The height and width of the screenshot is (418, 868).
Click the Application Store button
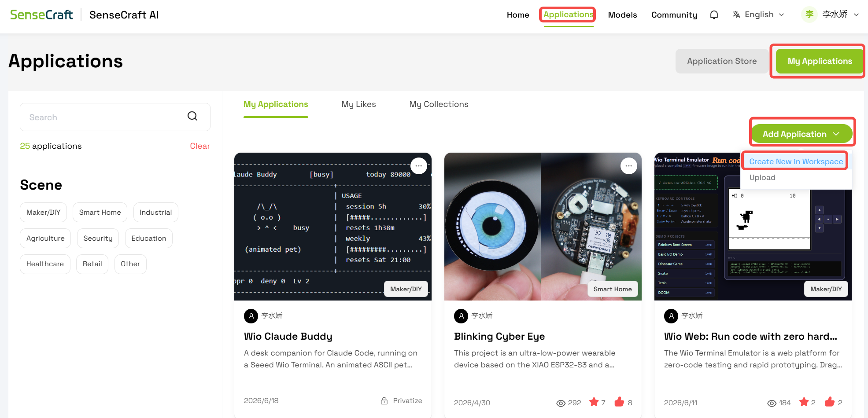coord(722,61)
